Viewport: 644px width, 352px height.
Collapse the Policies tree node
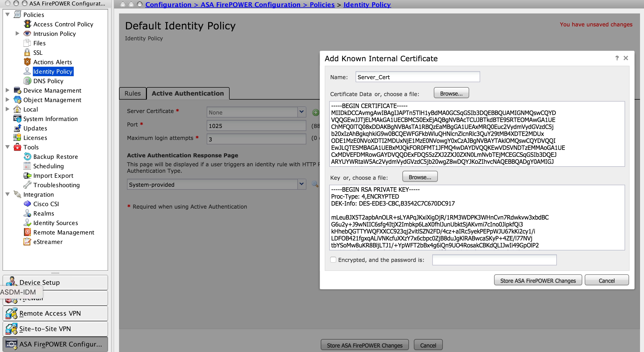[x=8, y=14]
